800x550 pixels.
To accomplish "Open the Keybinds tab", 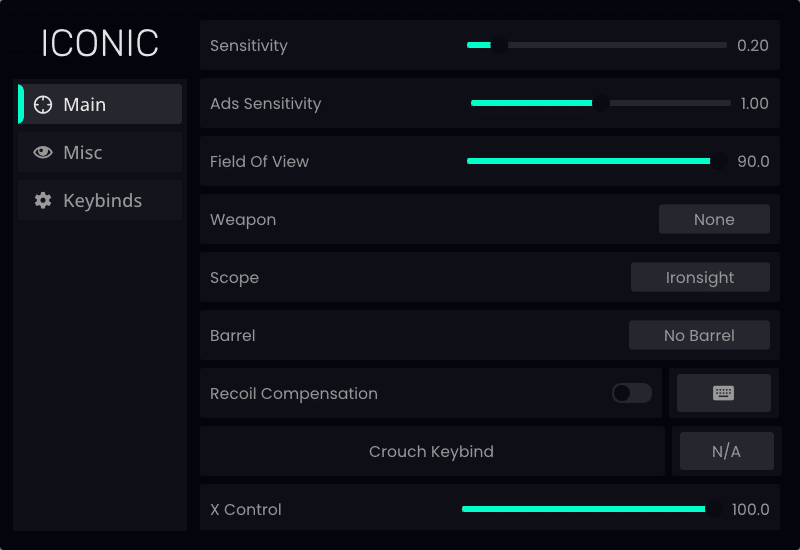I will (100, 200).
